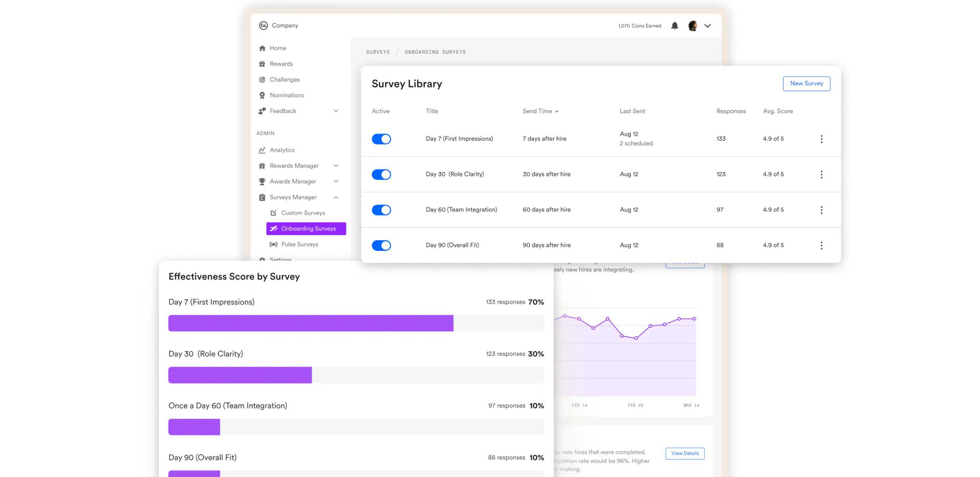
Task: Open the kebab menu for Day 60 survey
Action: [x=821, y=210]
